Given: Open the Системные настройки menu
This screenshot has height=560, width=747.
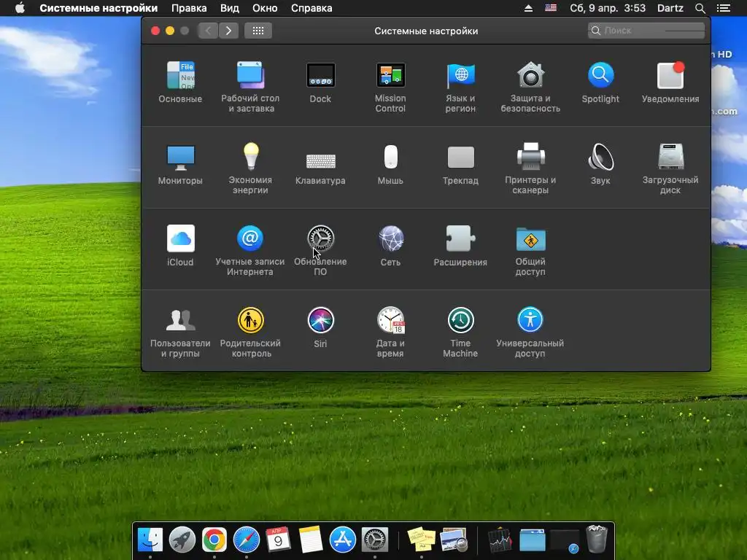Looking at the screenshot, I should click(x=98, y=8).
